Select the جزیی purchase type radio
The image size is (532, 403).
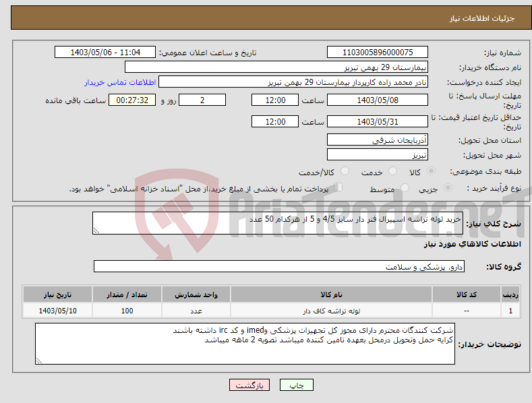pos(448,187)
